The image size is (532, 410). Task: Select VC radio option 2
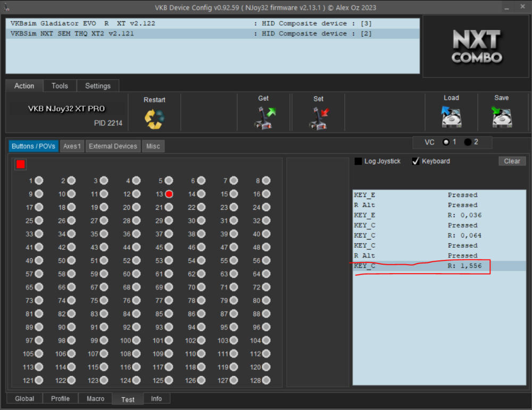(x=468, y=142)
